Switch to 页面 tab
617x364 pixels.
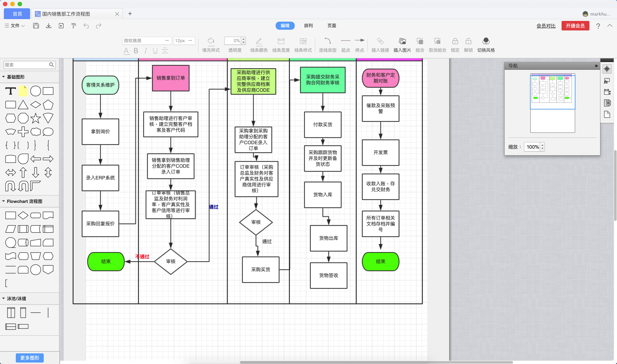(332, 26)
